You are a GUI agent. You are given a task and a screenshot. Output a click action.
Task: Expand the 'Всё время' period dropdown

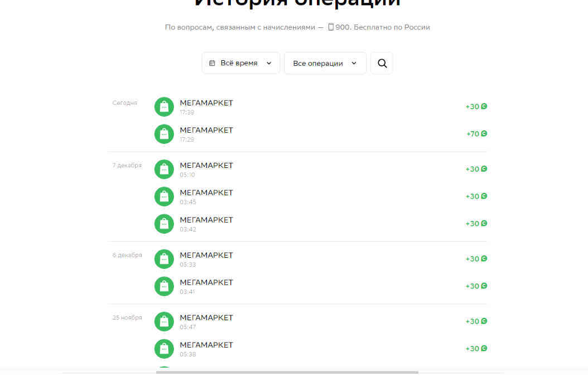(x=241, y=63)
